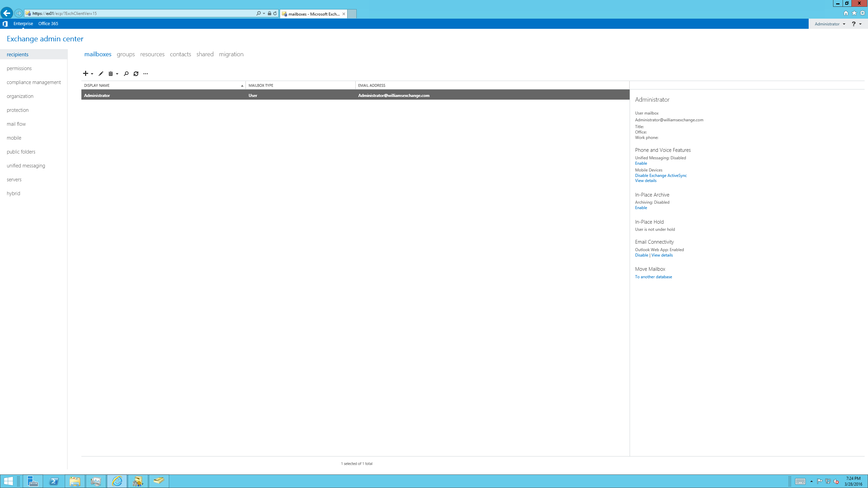Select the edit pencil icon

pos(101,73)
